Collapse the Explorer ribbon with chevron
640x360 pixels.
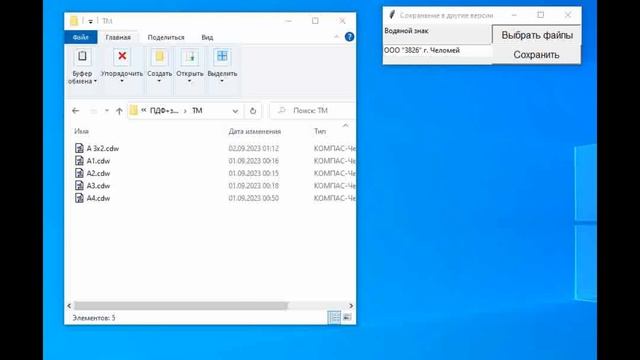[336, 37]
